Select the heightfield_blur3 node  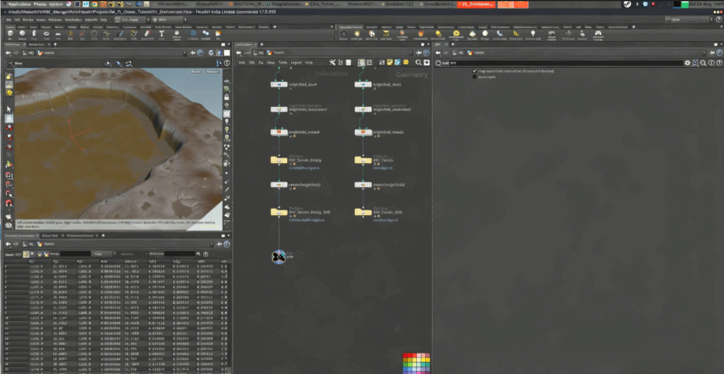tap(363, 84)
